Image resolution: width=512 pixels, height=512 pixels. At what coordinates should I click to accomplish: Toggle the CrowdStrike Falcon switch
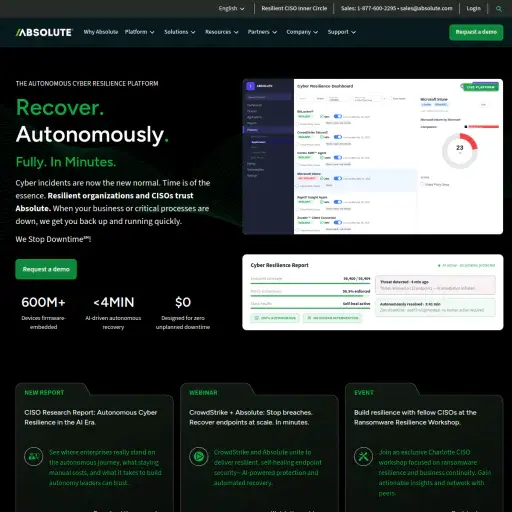338,137
